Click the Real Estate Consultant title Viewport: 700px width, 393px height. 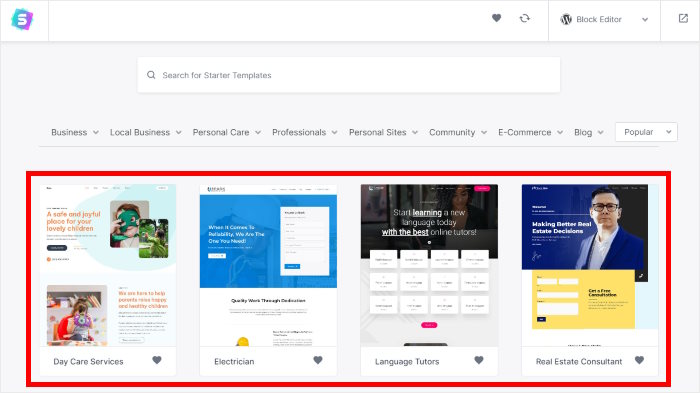pos(579,361)
